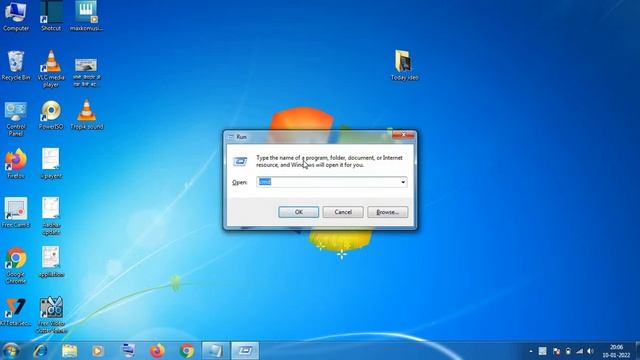
Task: Select the Tropik sound VLC file
Action: click(x=87, y=115)
